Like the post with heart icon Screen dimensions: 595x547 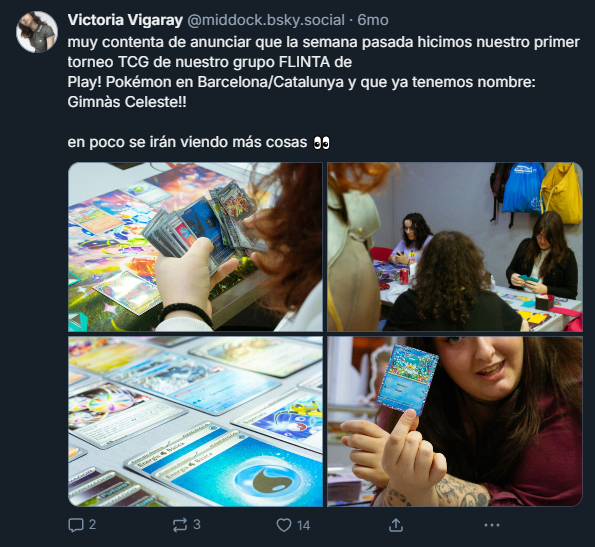click(284, 525)
